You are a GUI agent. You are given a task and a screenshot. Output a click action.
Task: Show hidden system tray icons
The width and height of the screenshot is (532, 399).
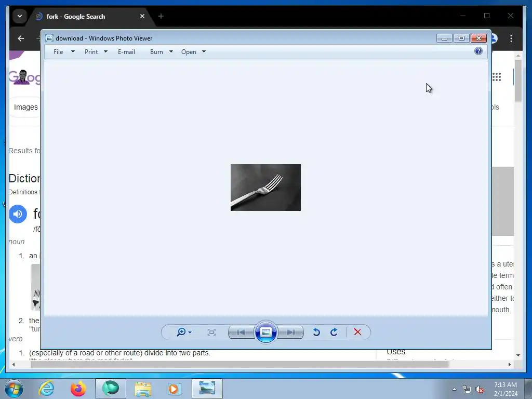tap(454, 389)
